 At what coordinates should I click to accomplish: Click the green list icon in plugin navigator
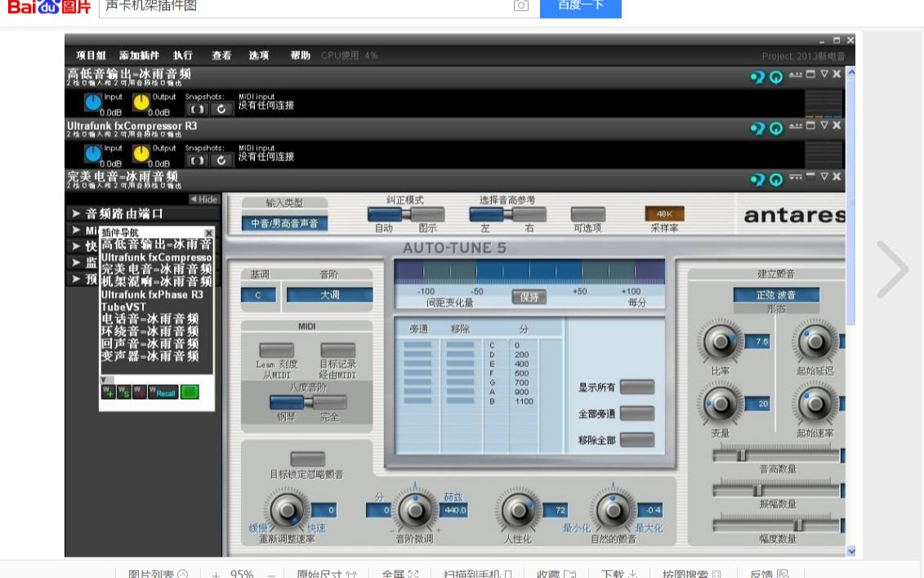[190, 392]
